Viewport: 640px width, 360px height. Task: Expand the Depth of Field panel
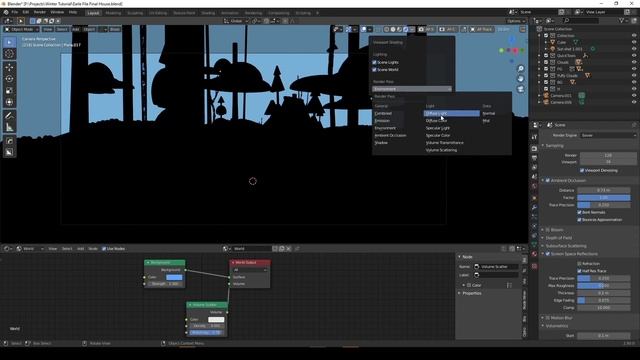click(558, 238)
